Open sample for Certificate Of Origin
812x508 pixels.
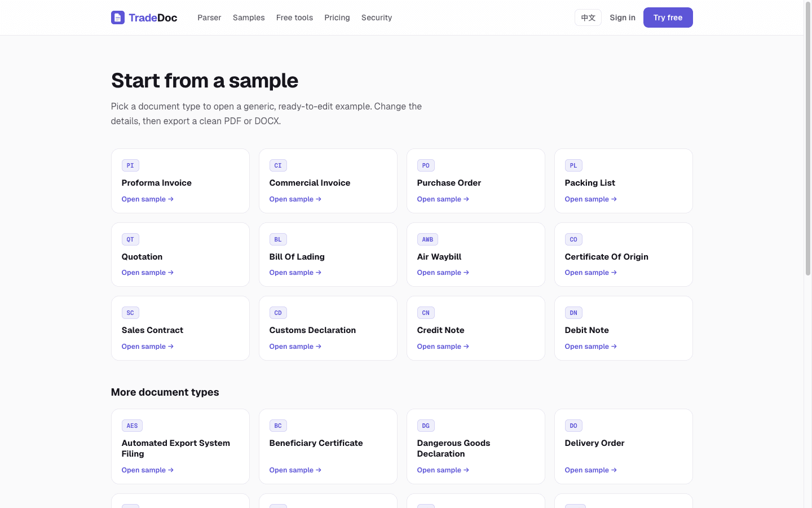click(591, 273)
